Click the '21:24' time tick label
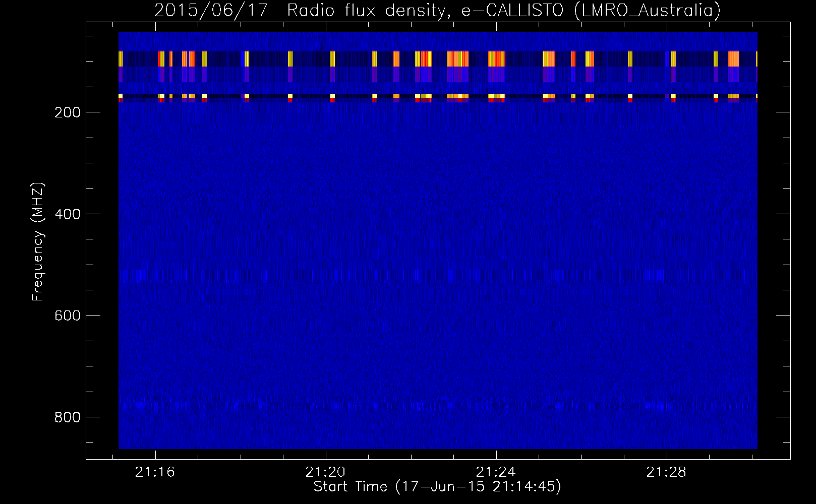Screen dimensions: 816x504 click(x=496, y=472)
